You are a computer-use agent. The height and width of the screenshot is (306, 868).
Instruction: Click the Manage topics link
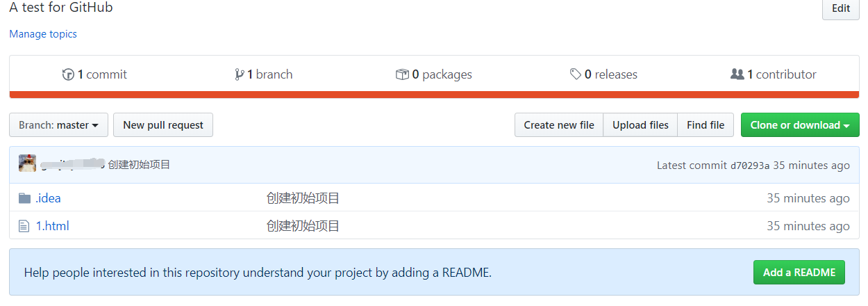click(43, 34)
